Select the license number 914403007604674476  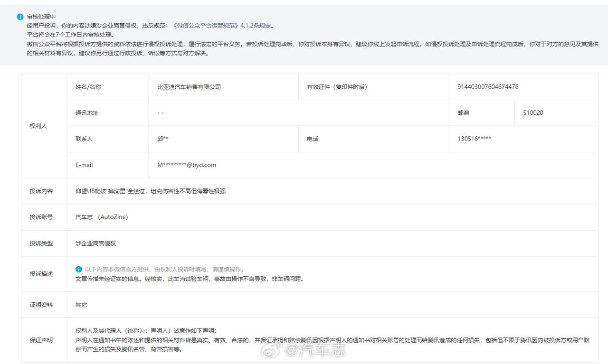488,87
